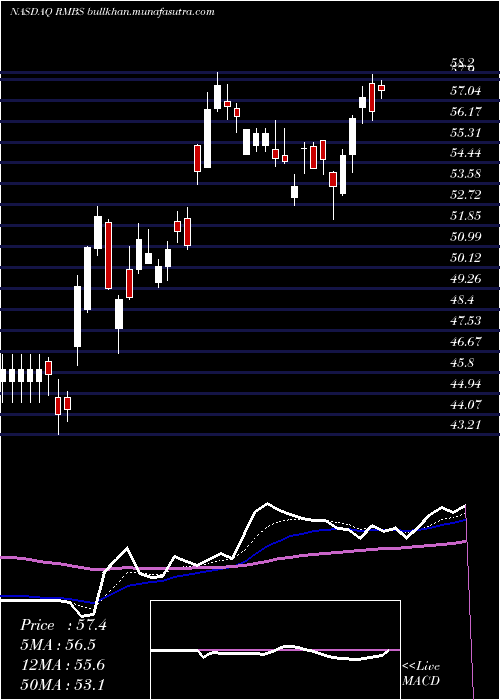This screenshot has width=500, height=700.
Task: Click inside the MACD inset chart
Action: point(275,650)
